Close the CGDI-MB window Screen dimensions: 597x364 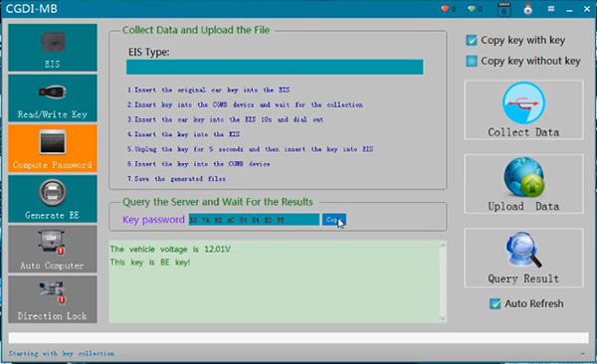[587, 9]
